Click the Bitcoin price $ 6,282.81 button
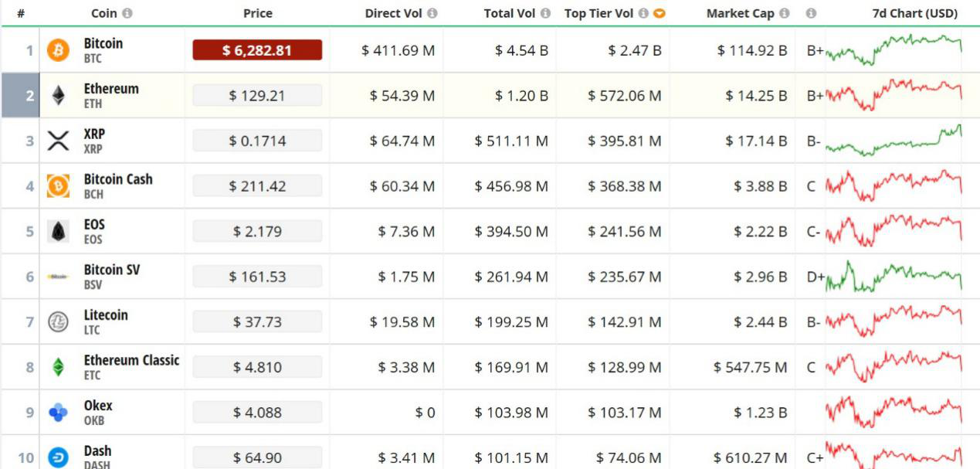The width and height of the screenshot is (980, 469). click(x=257, y=50)
